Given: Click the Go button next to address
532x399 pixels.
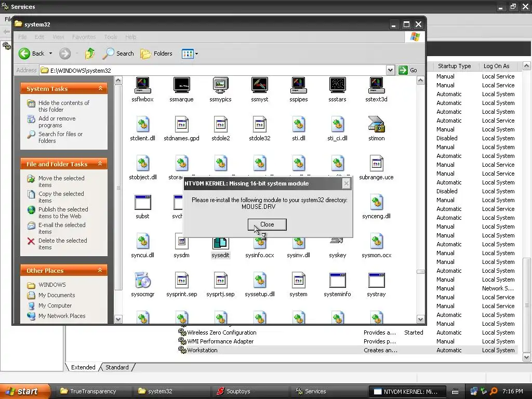Looking at the screenshot, I should coord(407,70).
